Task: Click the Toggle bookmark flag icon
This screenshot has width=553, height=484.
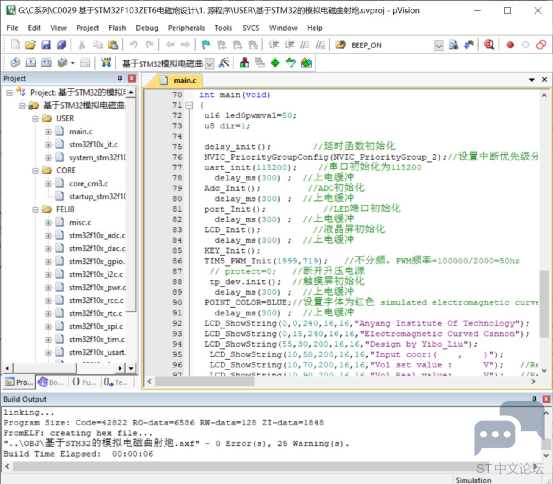Action: click(206, 45)
